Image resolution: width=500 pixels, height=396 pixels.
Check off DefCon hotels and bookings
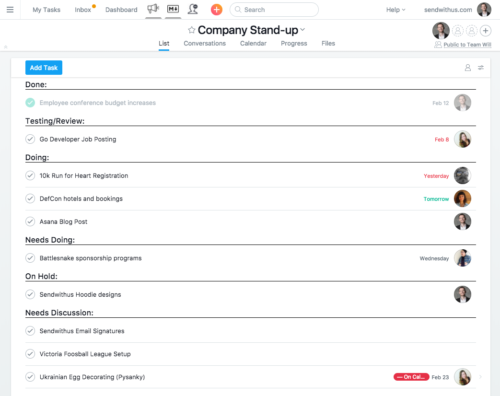coord(30,198)
